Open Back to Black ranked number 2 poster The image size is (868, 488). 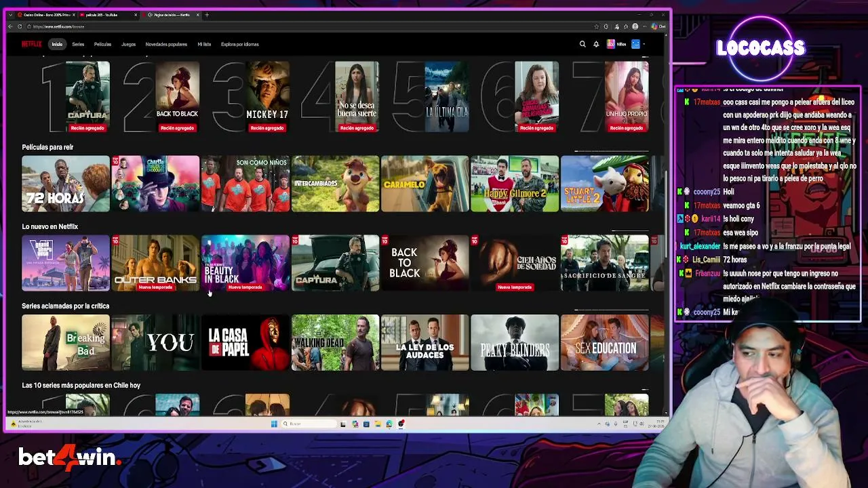[177, 97]
